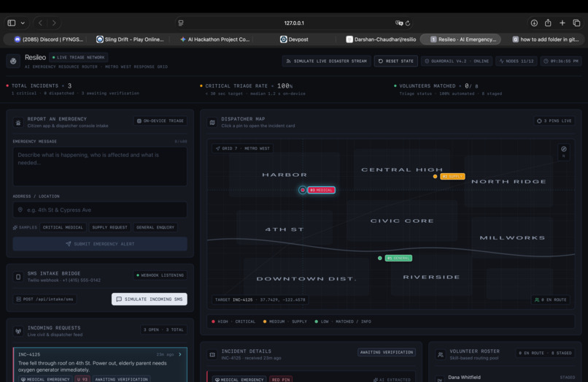
Task: Click On-Device Triage badge
Action: (x=160, y=121)
